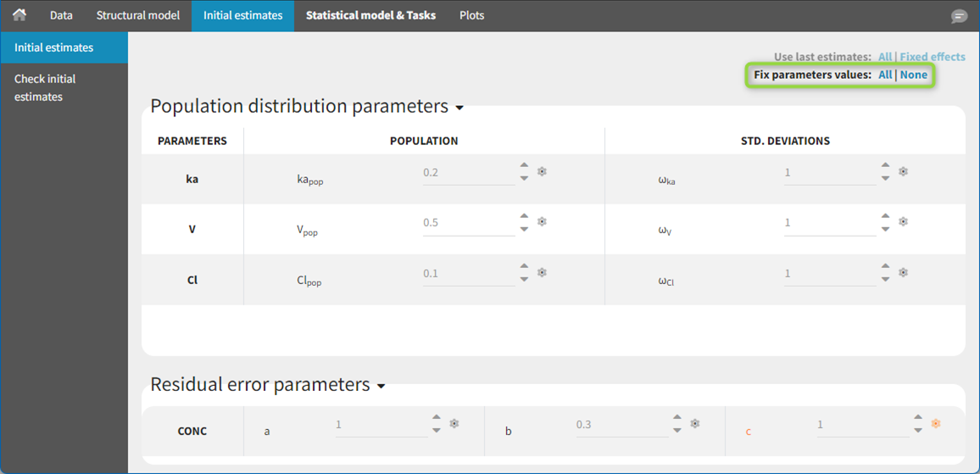Collapse the Residual error parameters section
Screen dimensions: 980x474
(x=381, y=387)
